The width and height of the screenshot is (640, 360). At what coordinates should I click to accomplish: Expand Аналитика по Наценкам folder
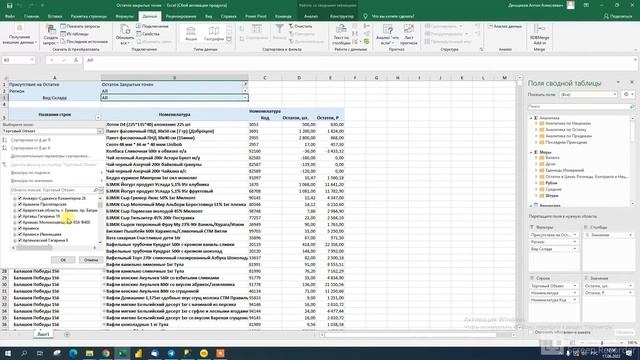click(x=536, y=123)
